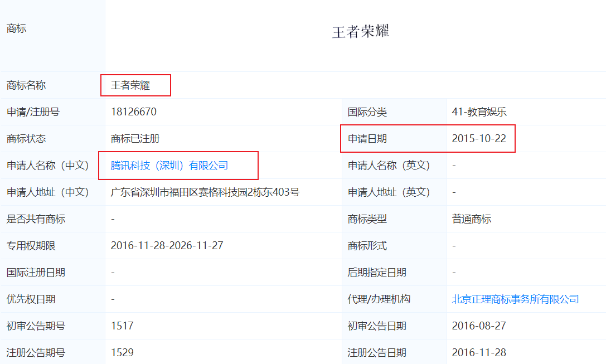Viewport: 606px width, 364px height.
Task: Click the 商标名称 label
Action: pos(26,85)
